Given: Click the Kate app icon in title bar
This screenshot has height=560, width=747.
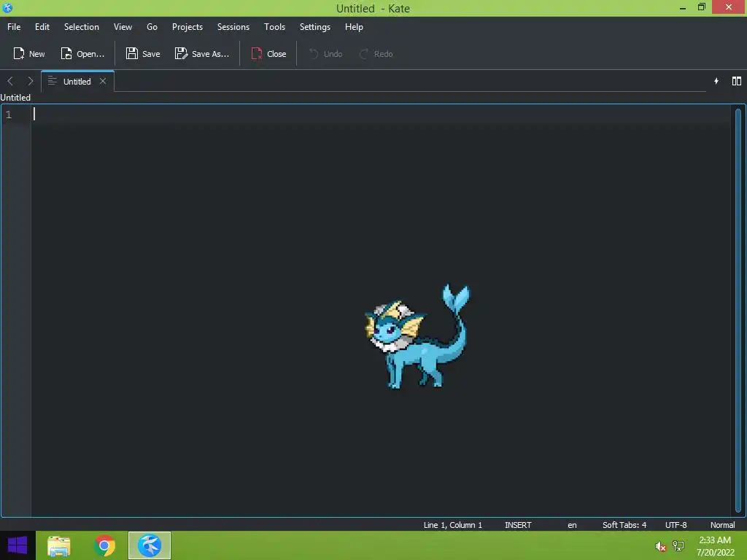Looking at the screenshot, I should click(7, 7).
